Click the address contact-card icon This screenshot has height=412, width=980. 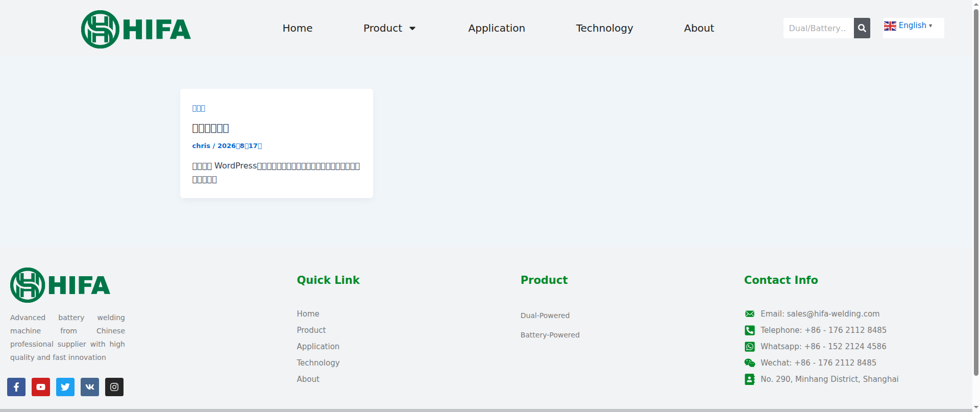(749, 379)
